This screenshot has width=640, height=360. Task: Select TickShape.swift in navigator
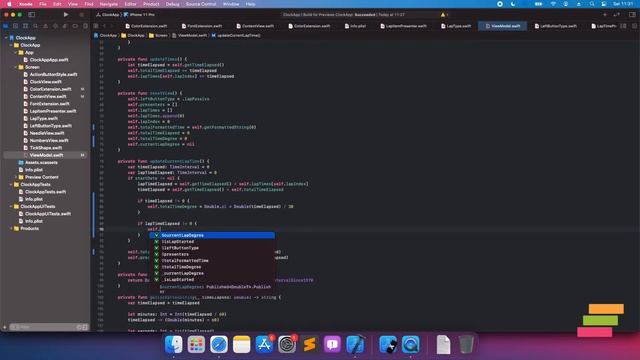point(45,148)
